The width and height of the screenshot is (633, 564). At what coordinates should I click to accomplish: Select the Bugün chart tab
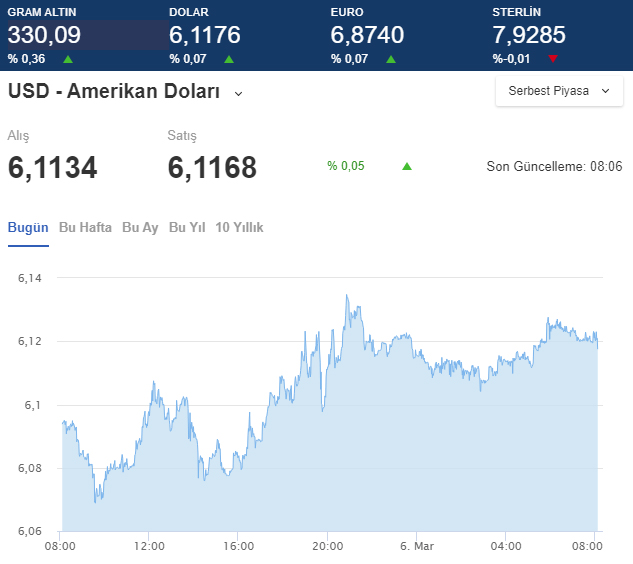(28, 227)
